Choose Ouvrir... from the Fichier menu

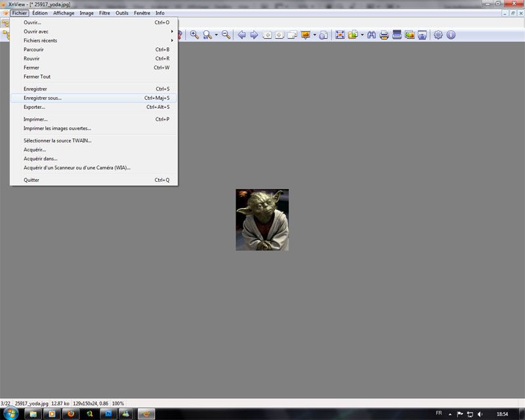point(94,22)
